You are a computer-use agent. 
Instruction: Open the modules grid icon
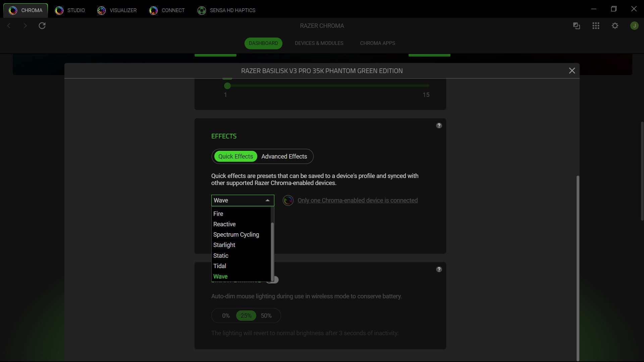[x=596, y=25]
